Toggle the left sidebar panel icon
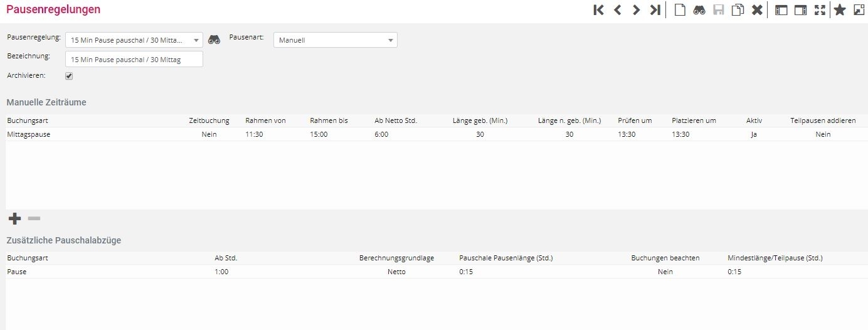This screenshot has height=330, width=868. click(x=781, y=10)
